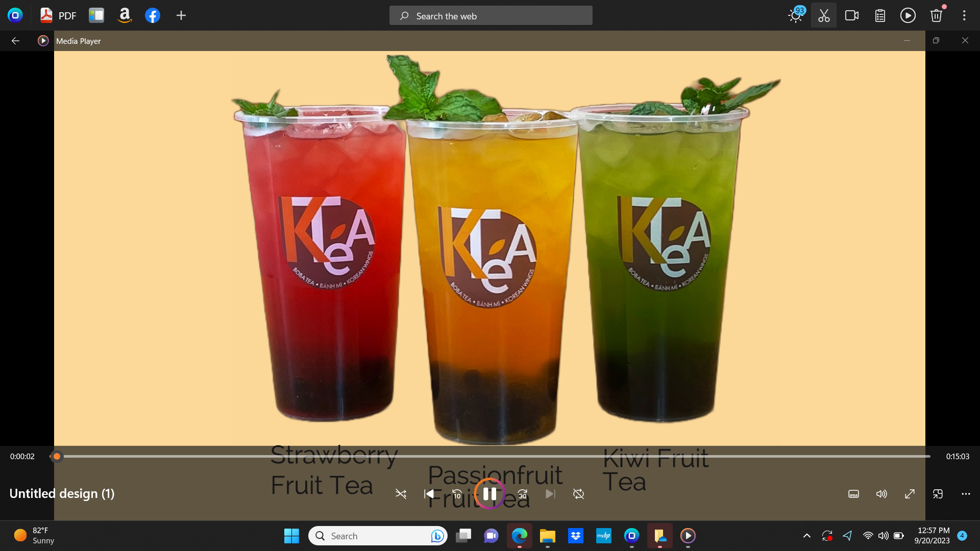980x551 pixels.
Task: Skip back 10 seconds
Action: tap(457, 494)
